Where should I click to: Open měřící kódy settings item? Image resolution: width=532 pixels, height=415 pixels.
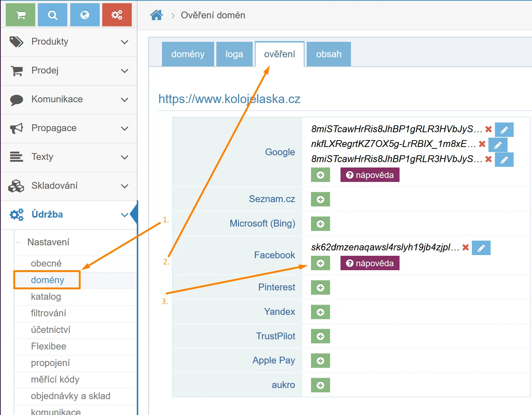55,380
